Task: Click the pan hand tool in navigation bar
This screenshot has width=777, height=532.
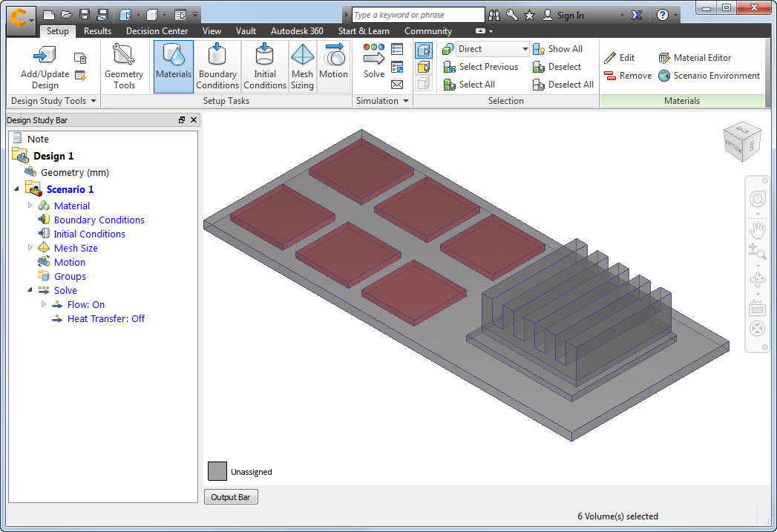Action: [x=757, y=231]
